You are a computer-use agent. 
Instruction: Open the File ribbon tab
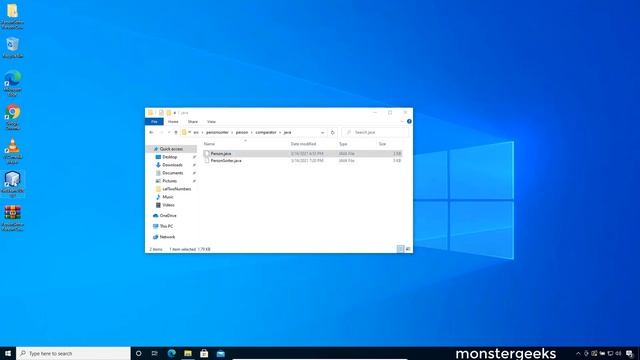tap(154, 122)
